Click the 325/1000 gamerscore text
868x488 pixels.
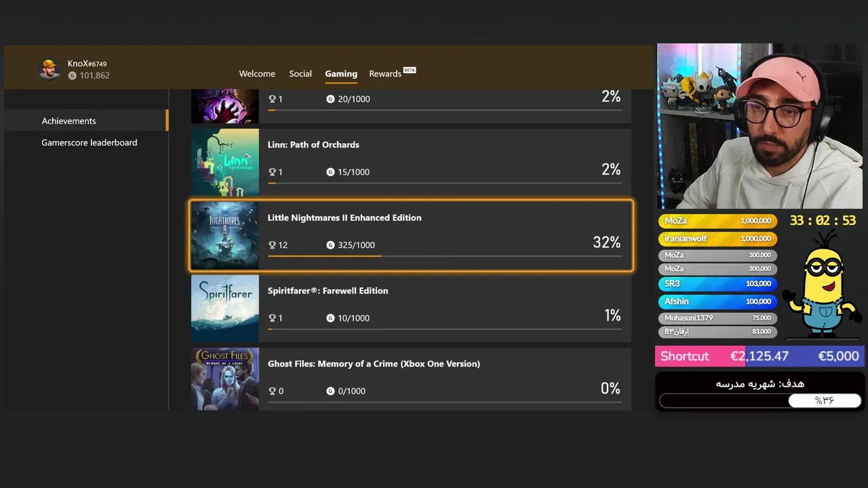356,245
